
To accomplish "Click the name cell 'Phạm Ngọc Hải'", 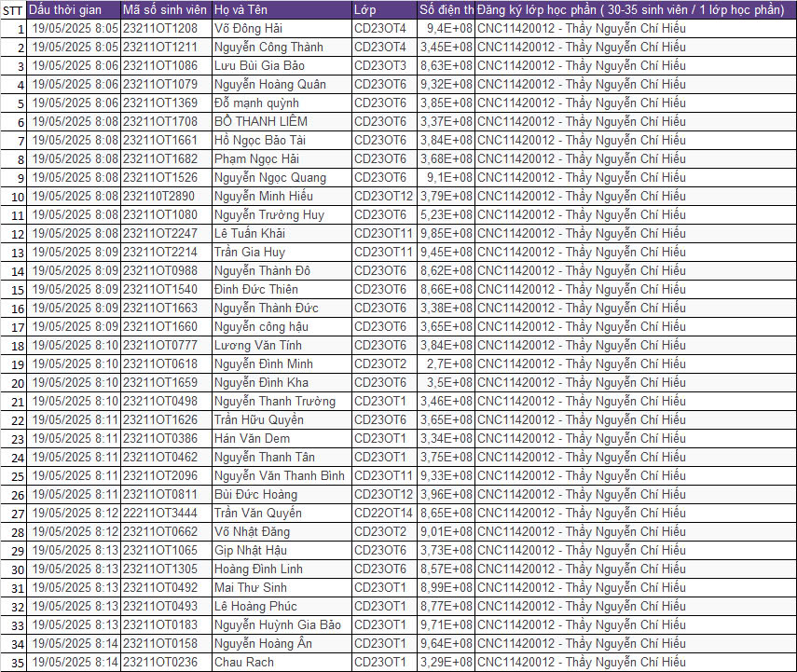I will click(x=282, y=159).
